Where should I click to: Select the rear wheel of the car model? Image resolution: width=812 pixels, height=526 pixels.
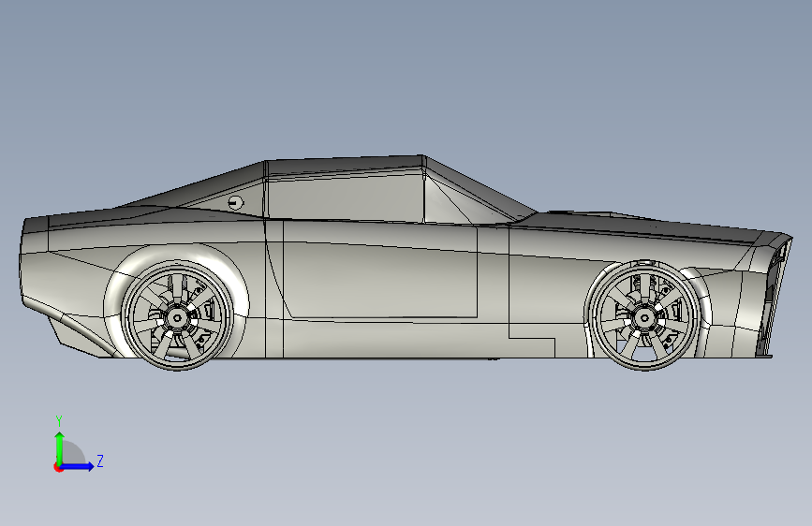tap(177, 317)
